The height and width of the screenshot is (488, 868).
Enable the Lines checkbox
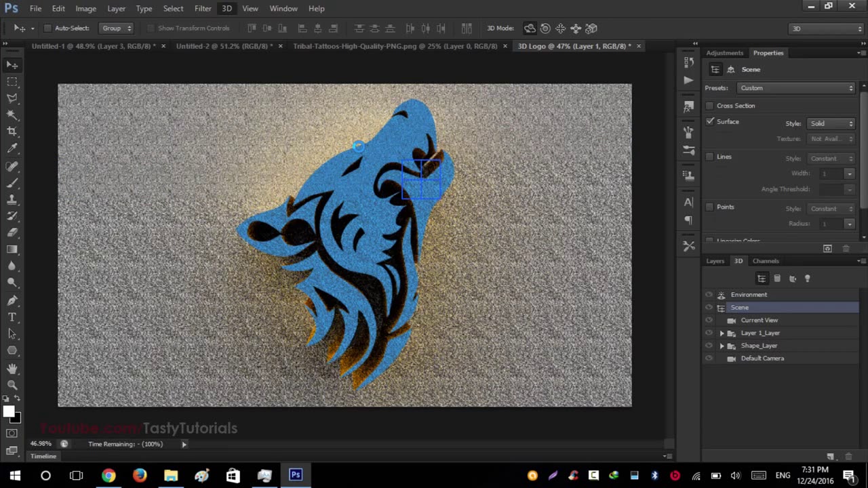click(x=710, y=157)
